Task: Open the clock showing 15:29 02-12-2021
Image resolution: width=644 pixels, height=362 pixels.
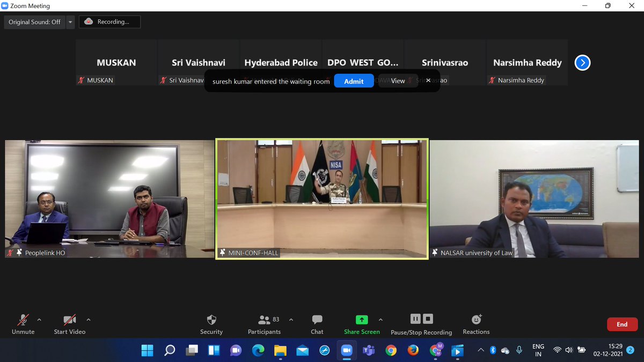Action: pos(608,350)
